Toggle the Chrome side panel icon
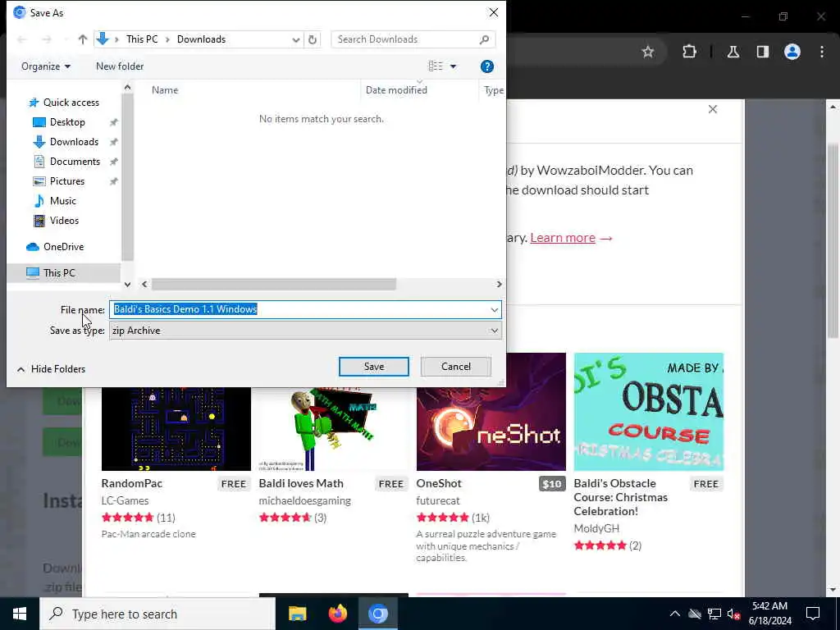 (763, 52)
